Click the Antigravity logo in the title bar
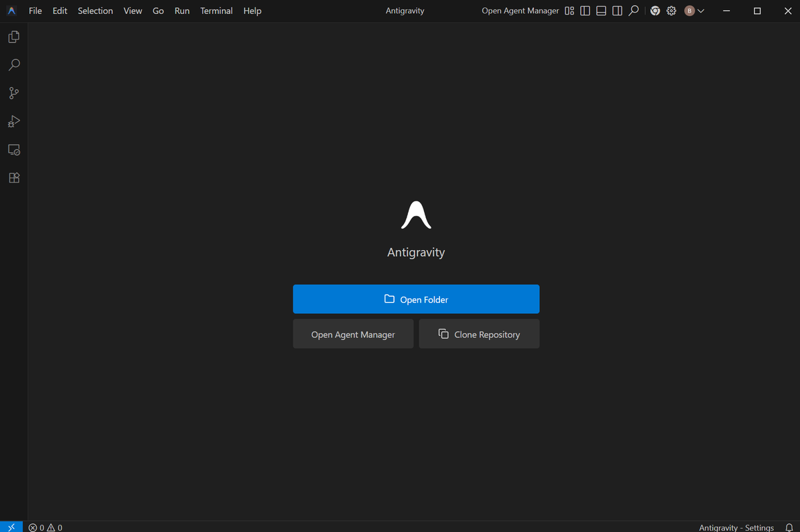Viewport: 800px width, 532px height. pyautogui.click(x=11, y=10)
